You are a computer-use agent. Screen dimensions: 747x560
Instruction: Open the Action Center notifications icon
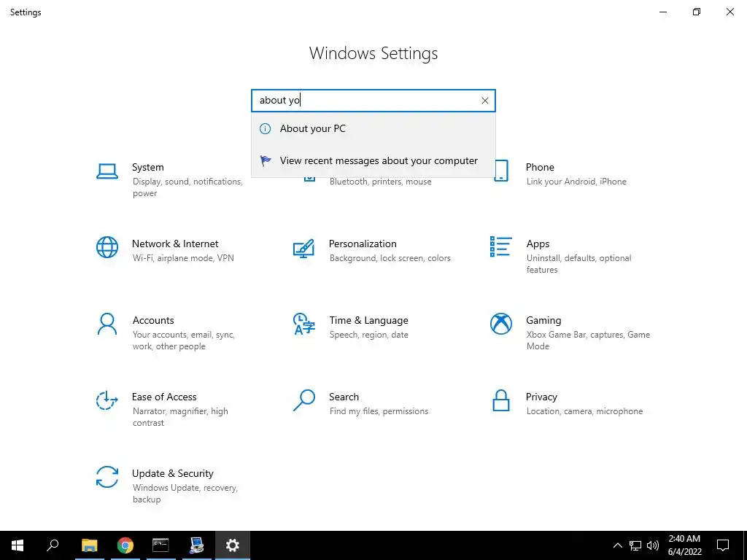tap(723, 545)
